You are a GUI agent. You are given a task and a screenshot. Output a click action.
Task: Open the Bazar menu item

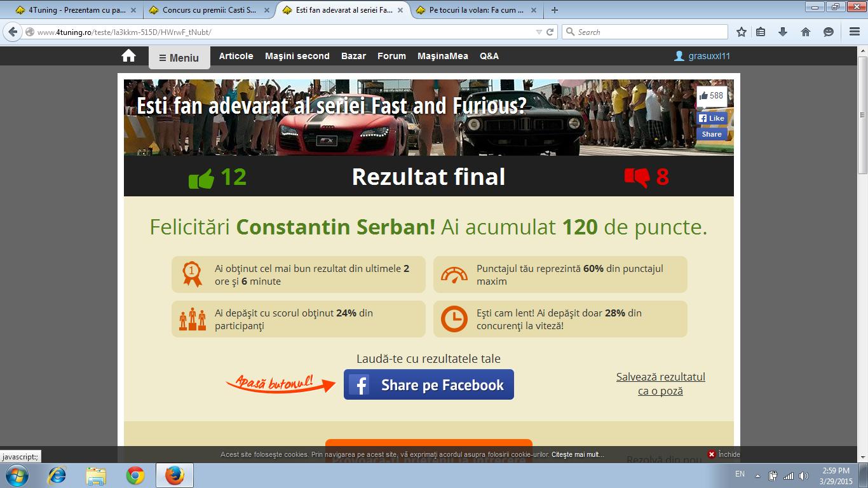pos(353,56)
